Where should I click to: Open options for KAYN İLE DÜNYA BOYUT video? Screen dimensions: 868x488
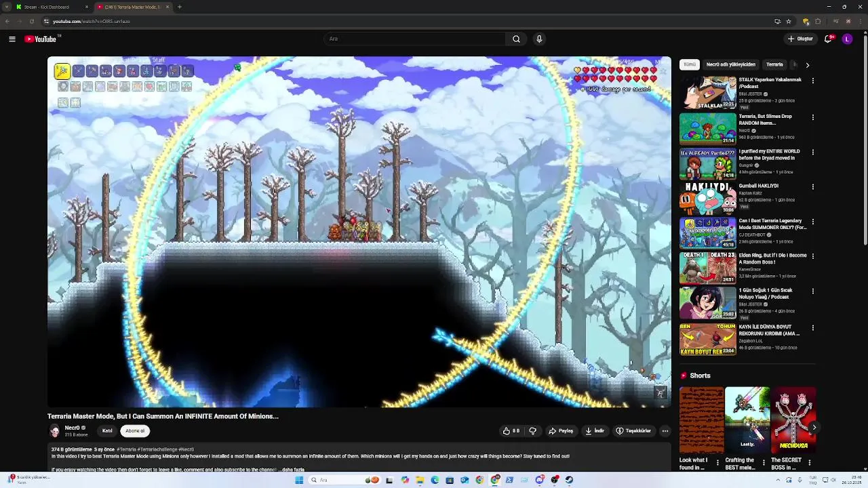(x=812, y=327)
